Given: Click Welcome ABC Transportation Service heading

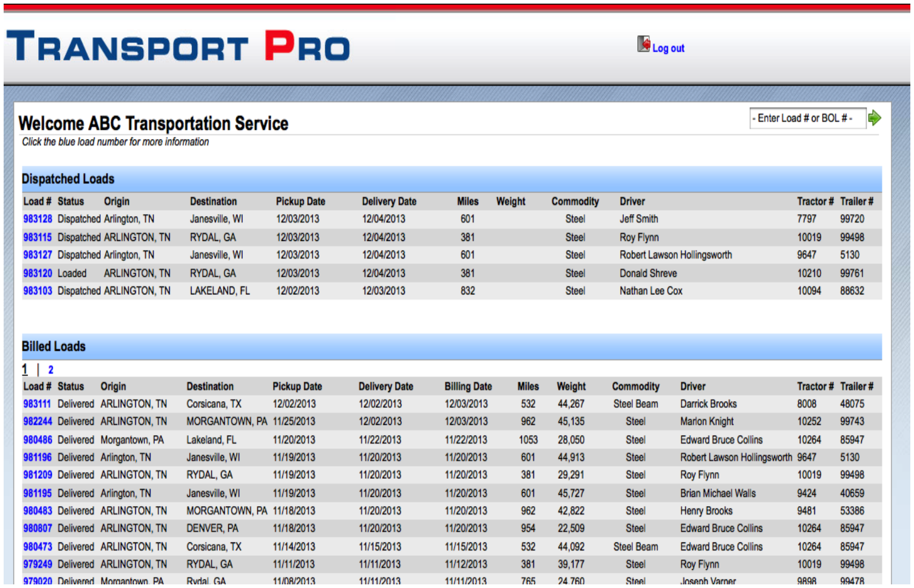Looking at the screenshot, I should (x=154, y=123).
